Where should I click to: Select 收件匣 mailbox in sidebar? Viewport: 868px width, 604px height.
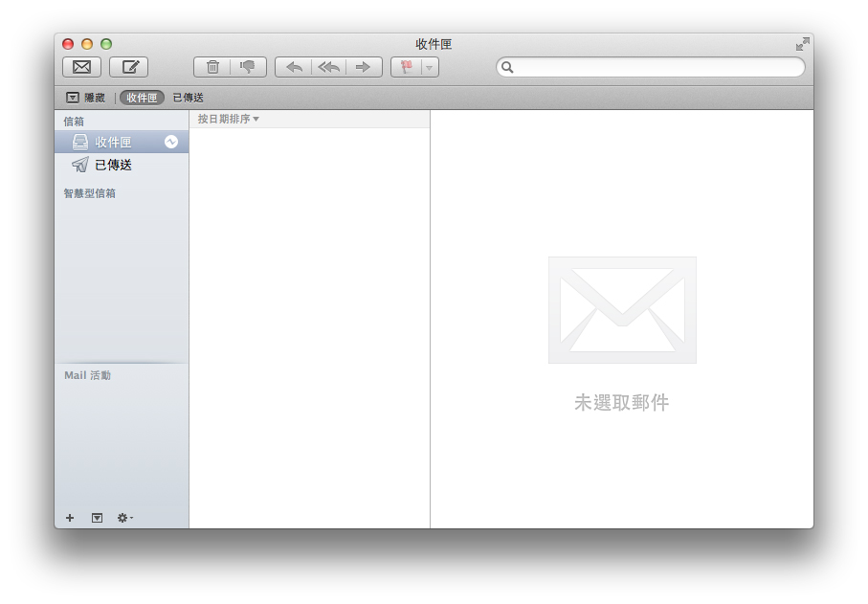(x=113, y=142)
